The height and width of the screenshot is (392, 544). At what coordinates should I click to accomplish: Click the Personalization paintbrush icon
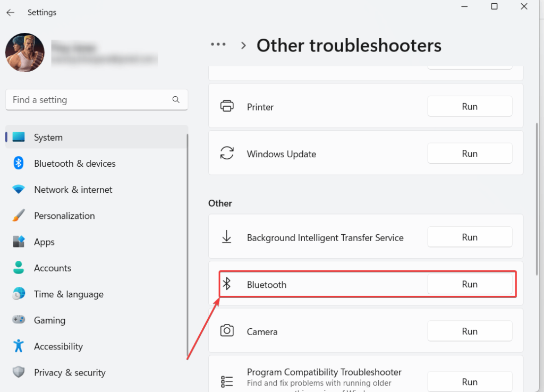pos(19,216)
